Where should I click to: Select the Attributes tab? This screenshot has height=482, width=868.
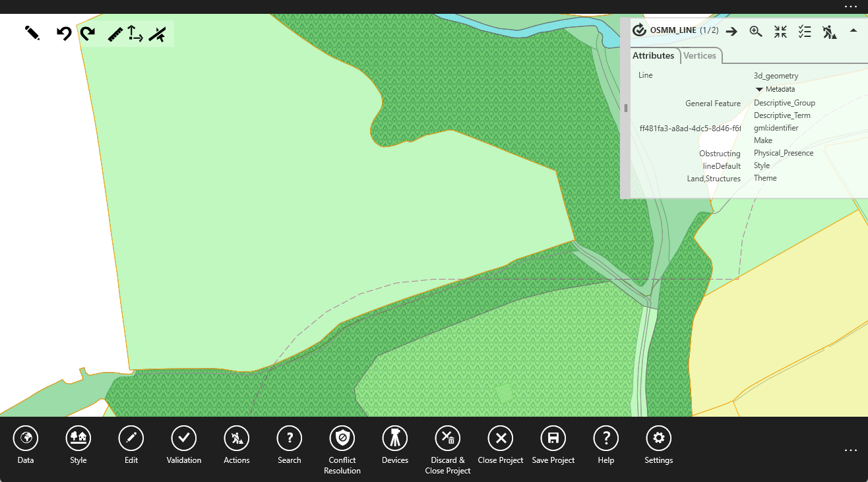653,56
